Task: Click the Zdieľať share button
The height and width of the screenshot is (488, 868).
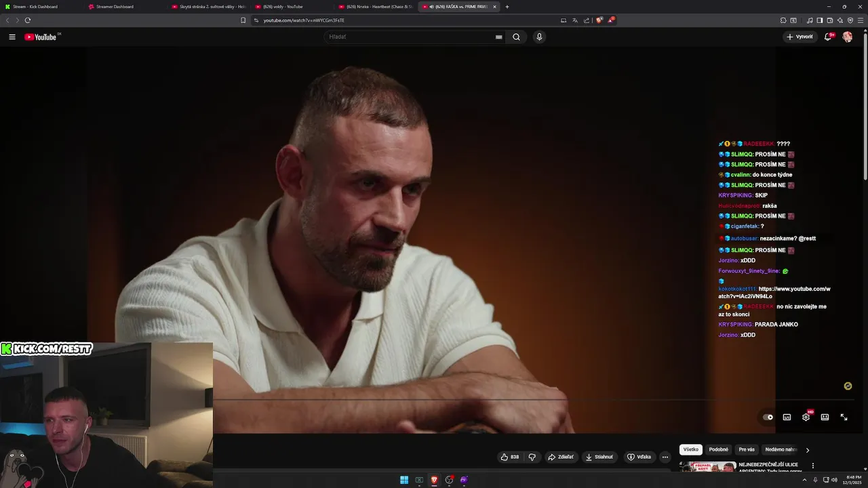Action: point(561,457)
